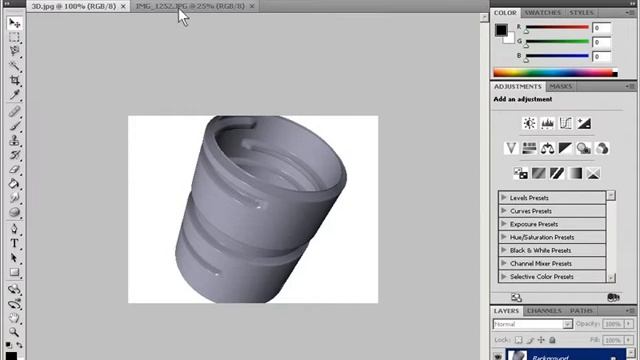Select the History Brush tool
Image resolution: width=640 pixels, height=360 pixels.
coord(14,155)
